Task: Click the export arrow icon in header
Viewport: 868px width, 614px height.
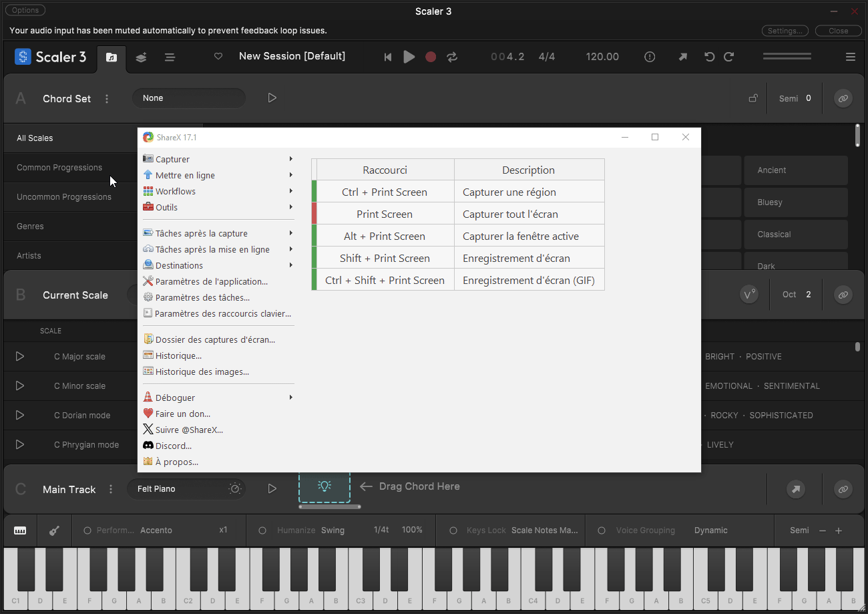Action: point(683,57)
